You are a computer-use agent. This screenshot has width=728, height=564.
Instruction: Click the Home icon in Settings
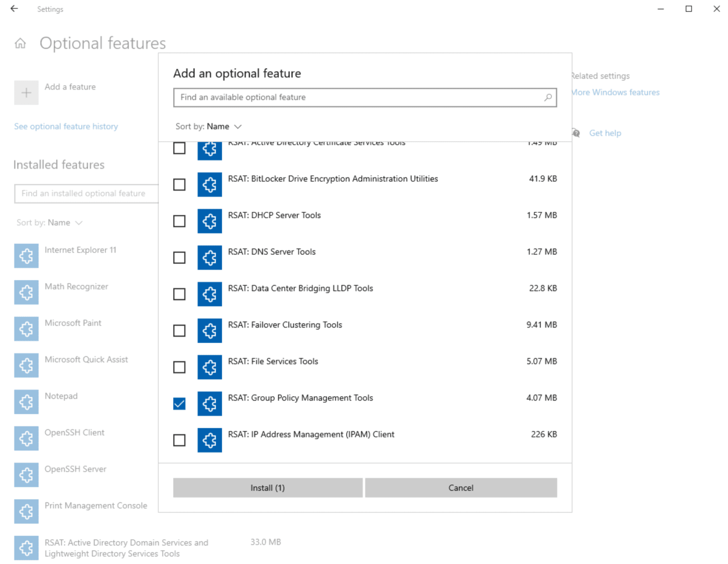[20, 43]
